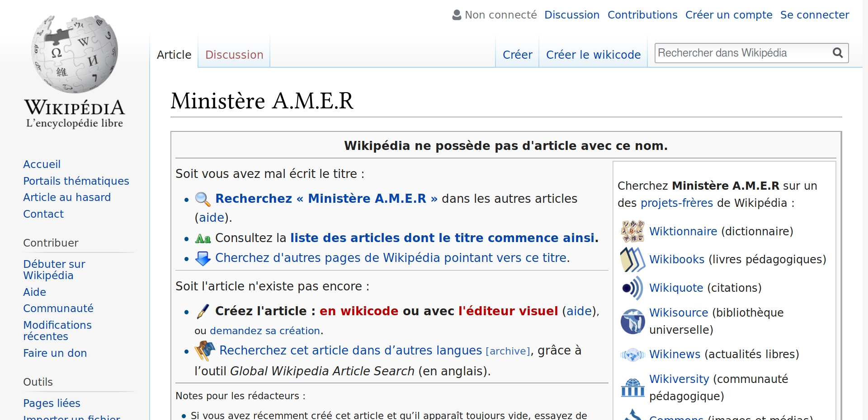Click the Aa icon before Consultez la liste
Viewport: 868px width, 420px height.
[x=203, y=238]
